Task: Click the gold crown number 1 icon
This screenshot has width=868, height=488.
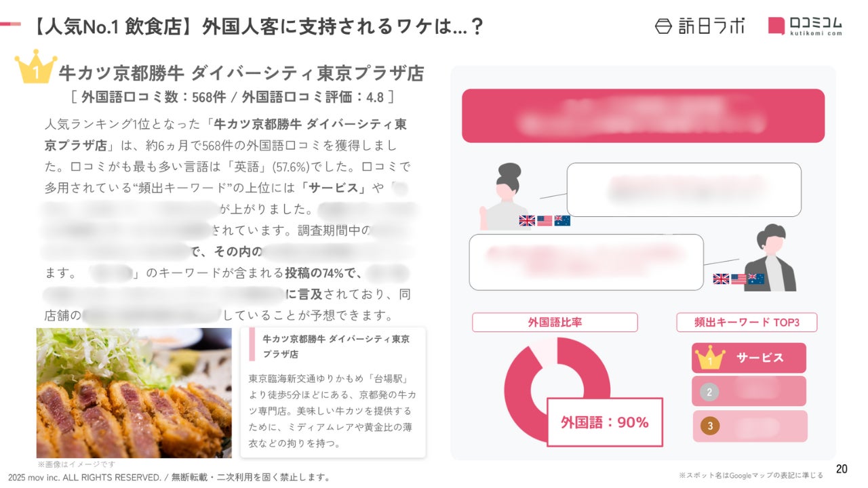Action: click(36, 66)
